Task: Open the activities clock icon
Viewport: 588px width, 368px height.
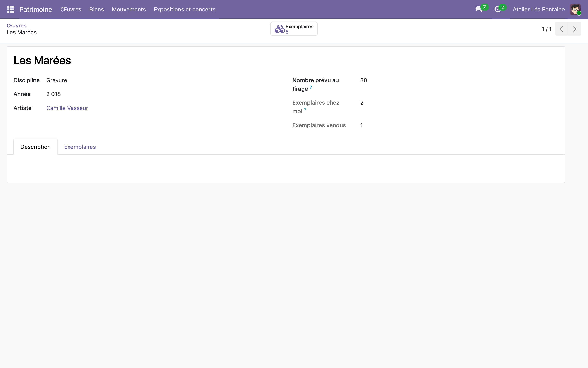Action: (x=497, y=9)
